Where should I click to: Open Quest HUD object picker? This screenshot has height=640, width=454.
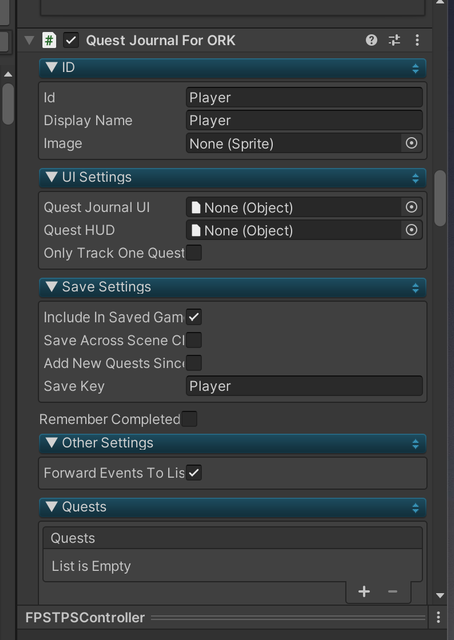click(411, 230)
